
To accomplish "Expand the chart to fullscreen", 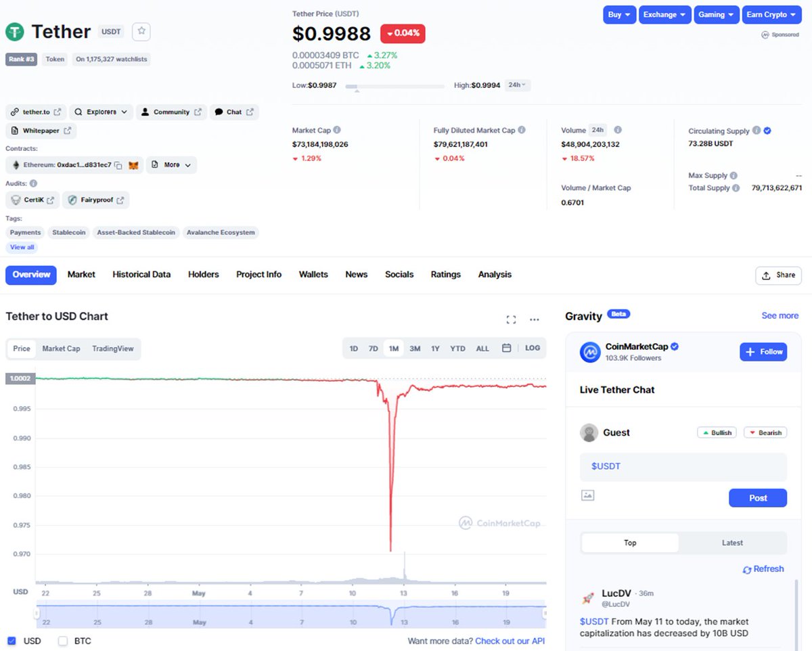I will click(511, 319).
